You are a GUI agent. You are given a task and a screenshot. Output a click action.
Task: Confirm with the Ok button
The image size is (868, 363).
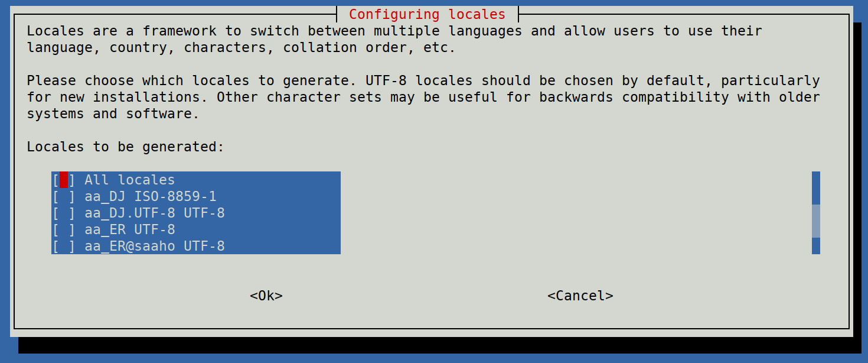click(266, 296)
